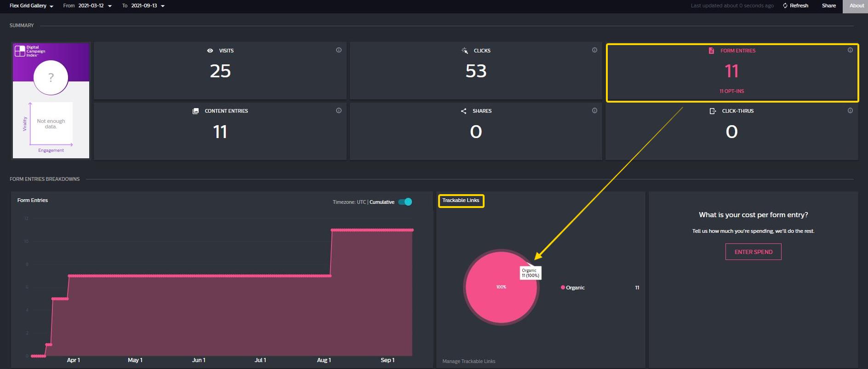Click the Visits count 25

pos(220,71)
